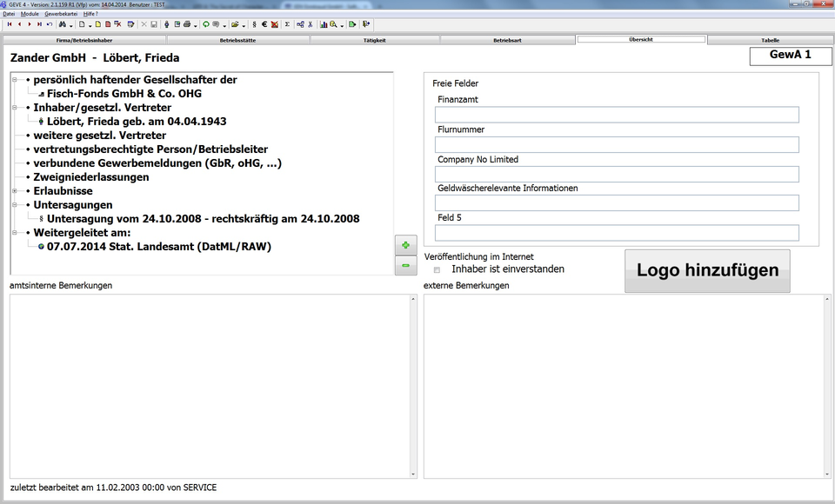Click the green plus add button
Image resolution: width=835 pixels, height=504 pixels.
(405, 245)
